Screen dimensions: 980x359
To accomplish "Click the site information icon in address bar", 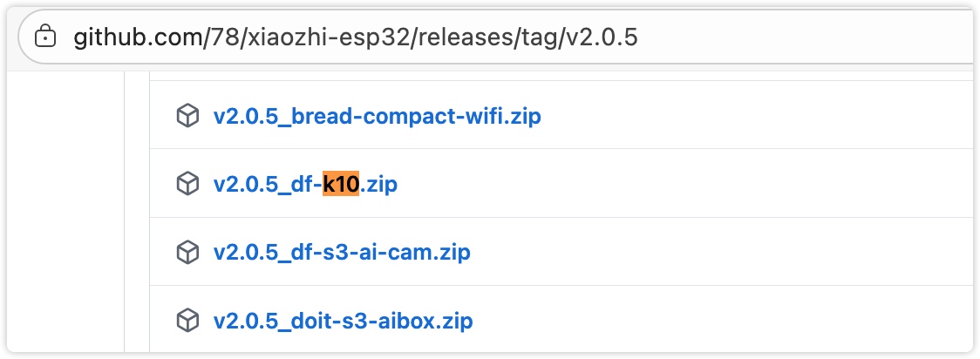I will point(45,37).
